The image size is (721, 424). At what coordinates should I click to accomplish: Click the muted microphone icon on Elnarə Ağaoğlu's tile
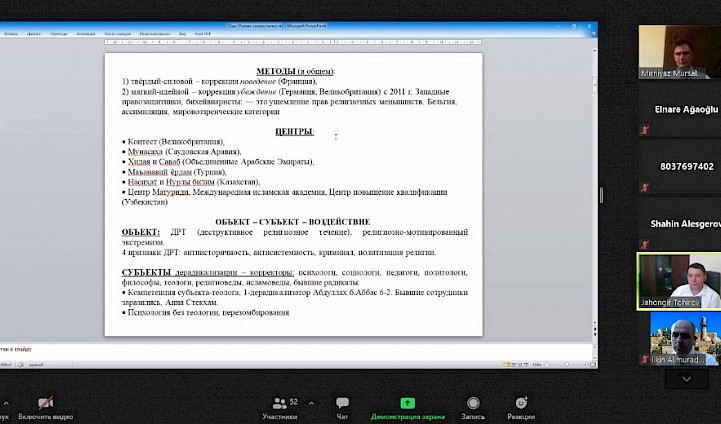(645, 130)
